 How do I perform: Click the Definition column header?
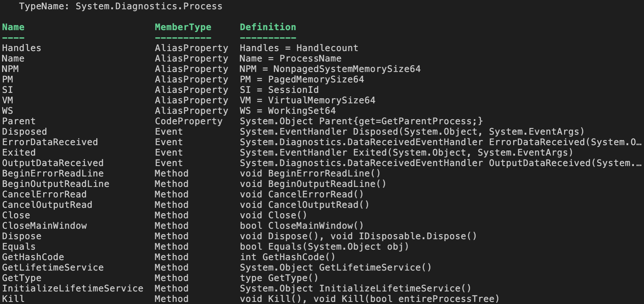[x=268, y=27]
